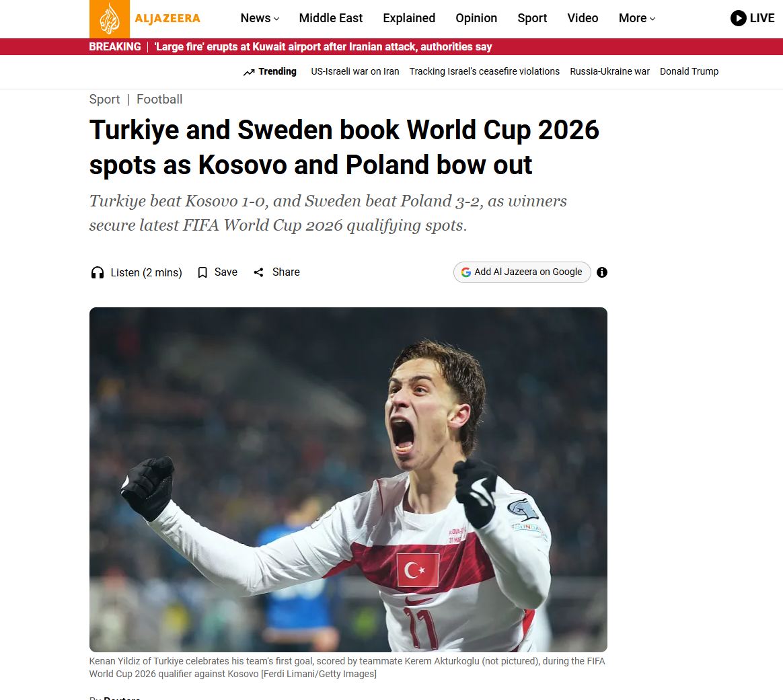Click the Google G logo icon
This screenshot has width=783, height=700.
[466, 272]
